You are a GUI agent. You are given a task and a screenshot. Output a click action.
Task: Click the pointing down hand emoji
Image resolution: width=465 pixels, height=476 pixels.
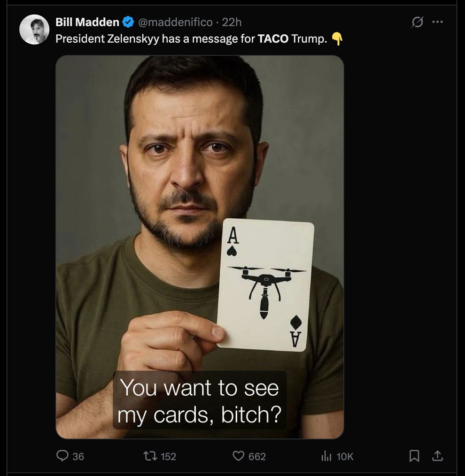[337, 39]
